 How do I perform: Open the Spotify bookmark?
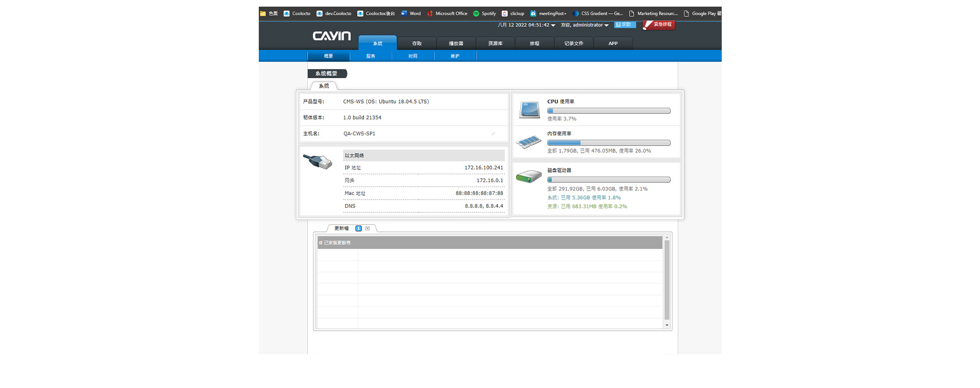pos(484,13)
